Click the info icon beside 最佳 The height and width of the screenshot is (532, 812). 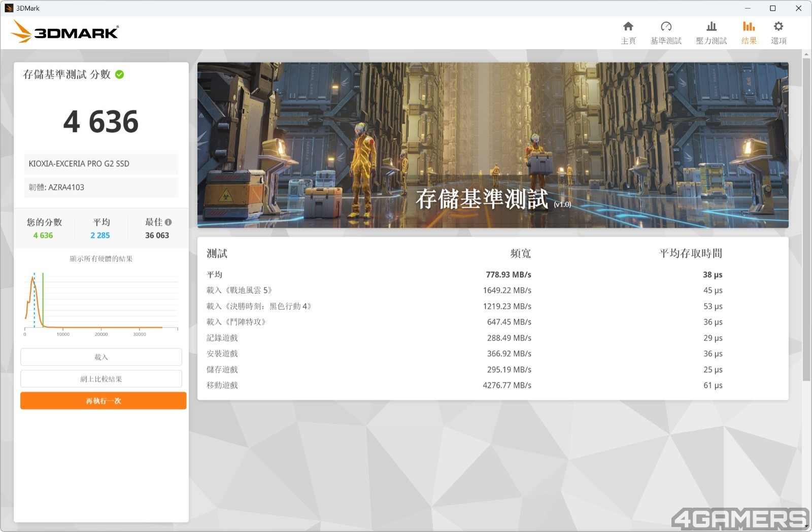(168, 222)
